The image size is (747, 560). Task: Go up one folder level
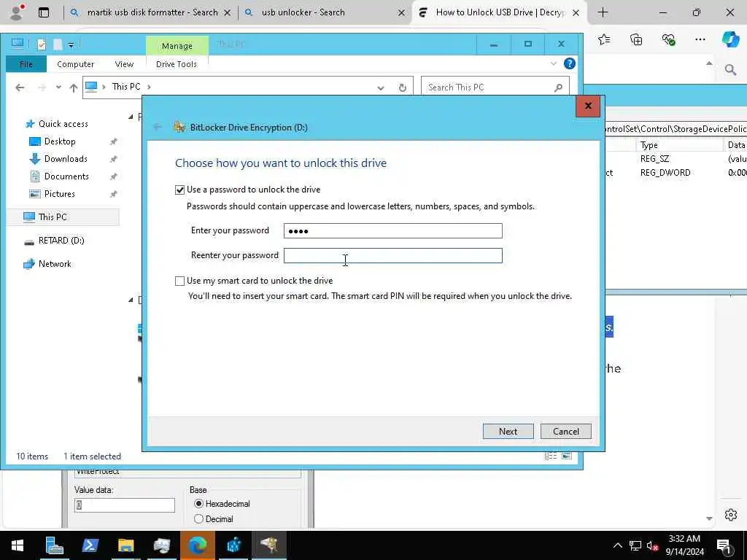tap(74, 87)
